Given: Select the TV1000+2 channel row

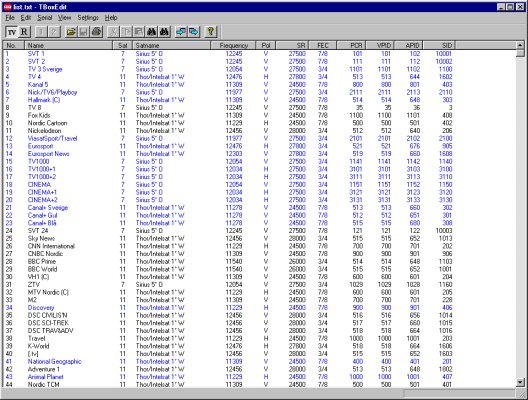Looking at the screenshot, I should click(229, 177).
